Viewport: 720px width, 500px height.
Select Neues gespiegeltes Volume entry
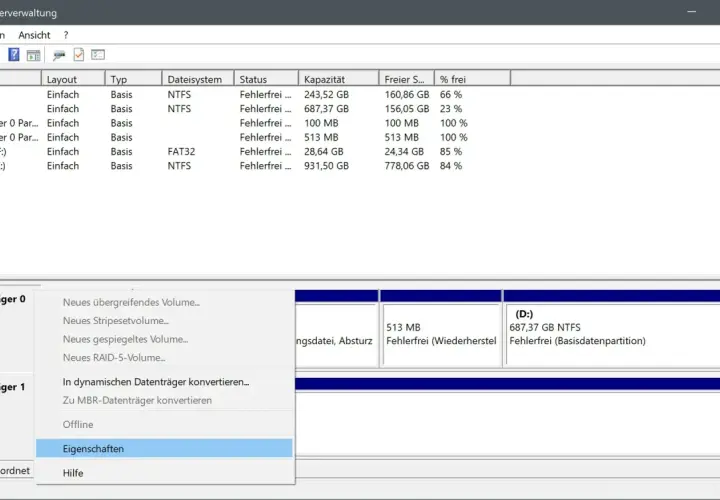click(x=164, y=339)
